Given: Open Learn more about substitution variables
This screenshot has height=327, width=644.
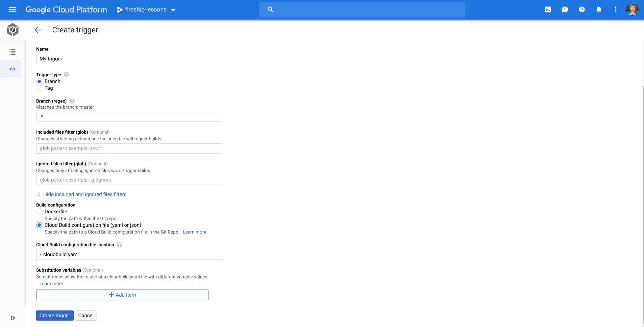Looking at the screenshot, I should point(51,283).
